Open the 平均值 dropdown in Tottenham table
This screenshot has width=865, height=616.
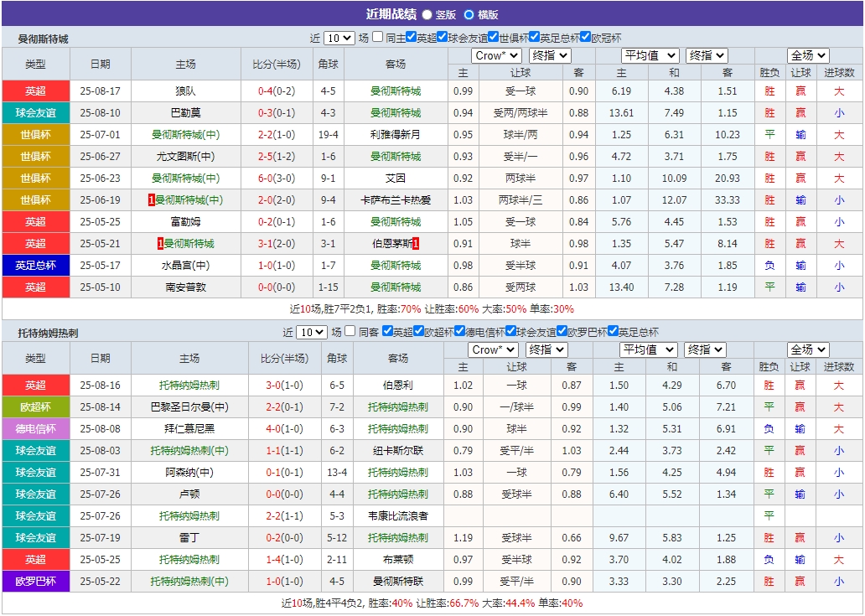(x=650, y=349)
